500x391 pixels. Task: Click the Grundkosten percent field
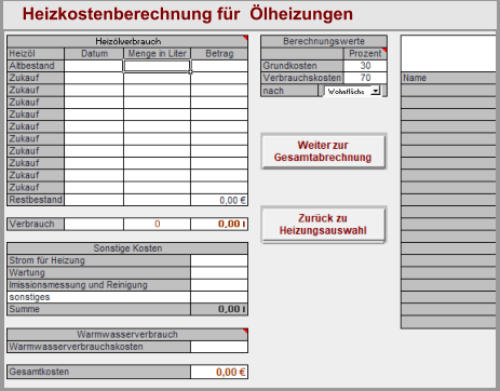pos(365,66)
